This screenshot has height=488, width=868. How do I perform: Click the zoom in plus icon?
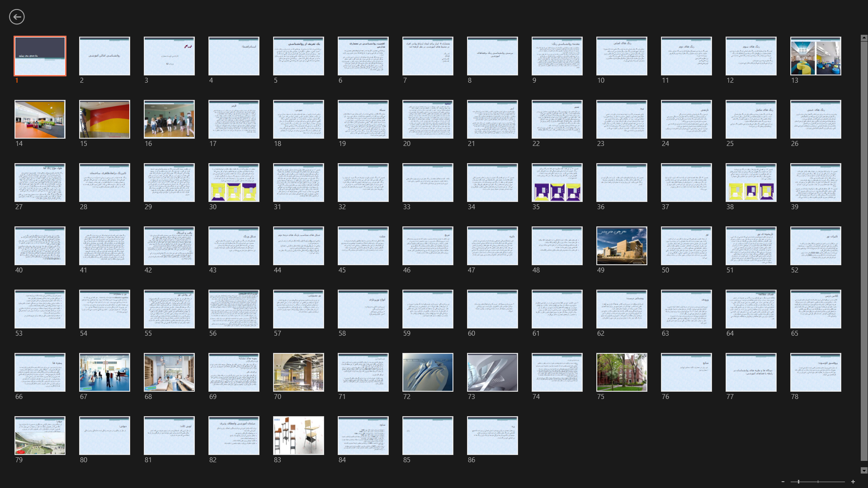click(x=853, y=482)
